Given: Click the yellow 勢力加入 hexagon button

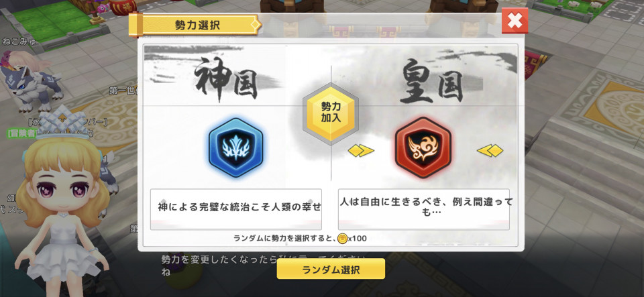Looking at the screenshot, I should point(331,113).
